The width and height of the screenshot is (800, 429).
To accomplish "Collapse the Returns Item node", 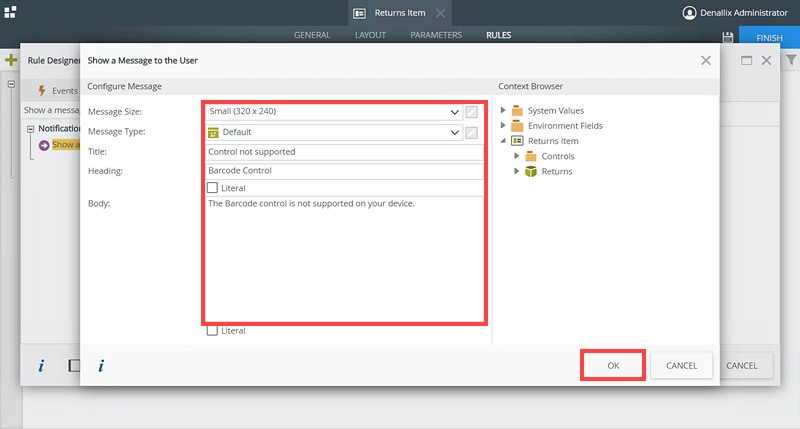I will pos(503,141).
